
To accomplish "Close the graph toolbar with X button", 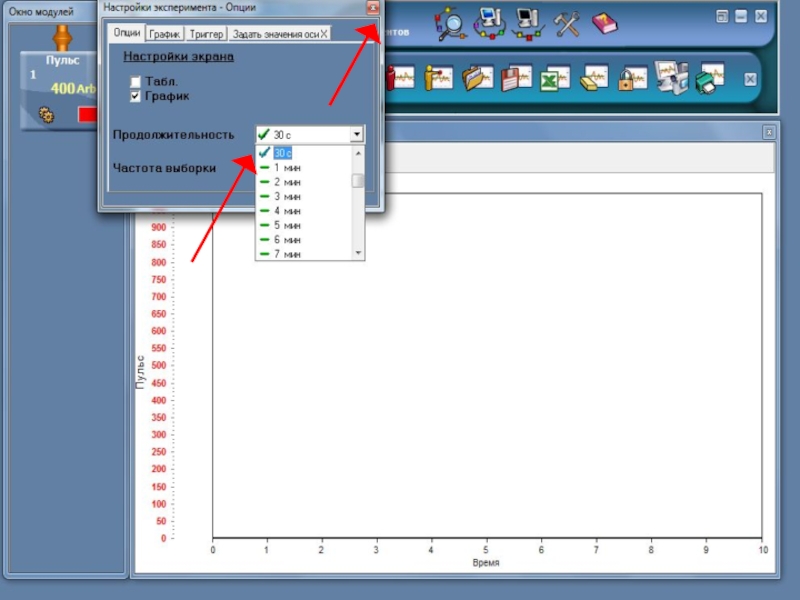I will coord(750,79).
